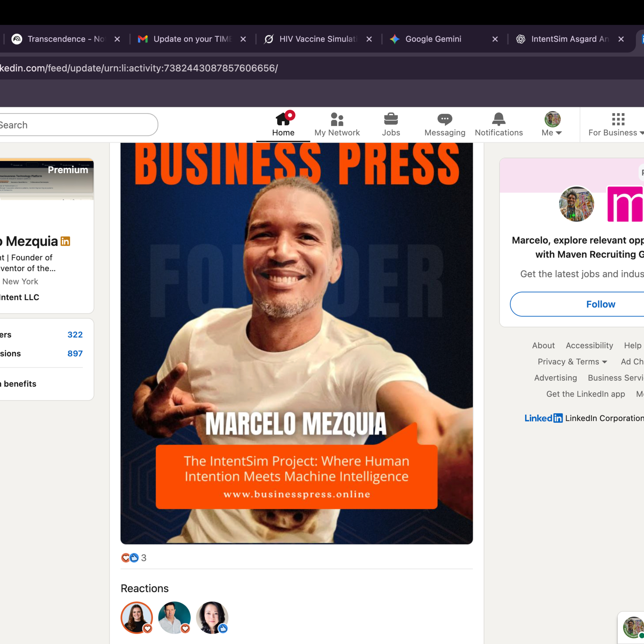
Task: Click the Maven Recruiting magenta logo
Action: 625,204
